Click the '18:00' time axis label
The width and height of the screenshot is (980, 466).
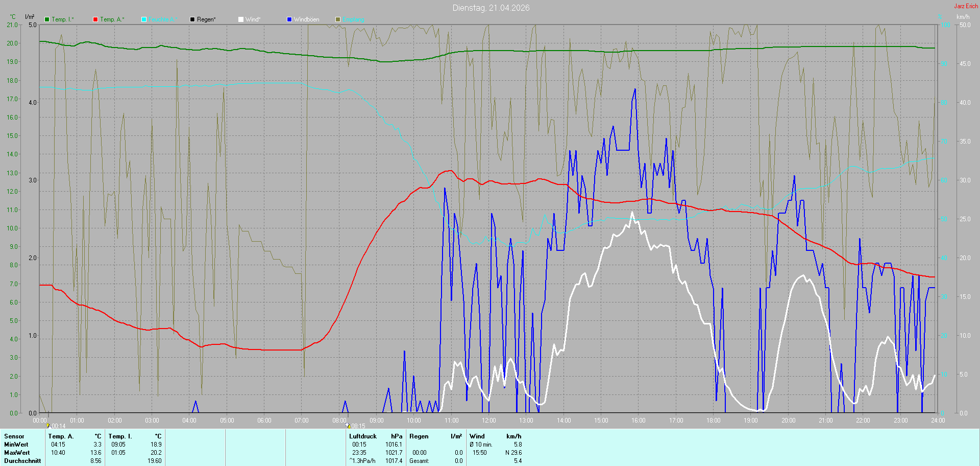tap(714, 421)
